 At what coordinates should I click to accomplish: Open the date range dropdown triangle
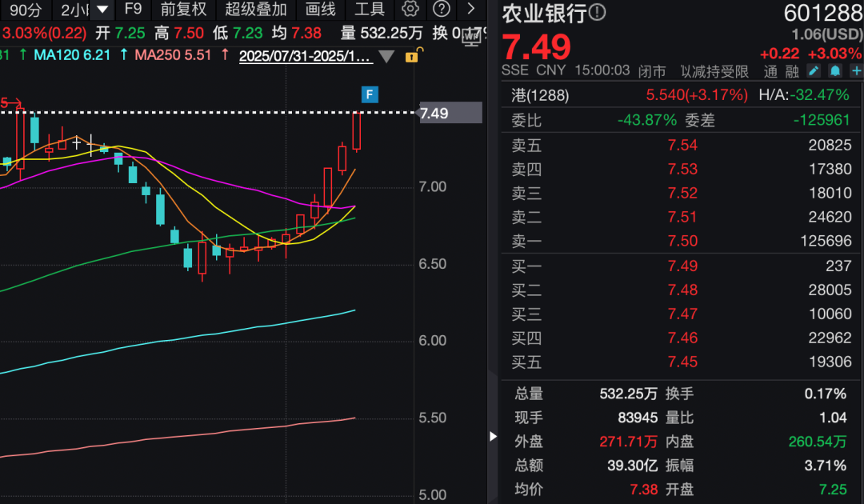pyautogui.click(x=387, y=56)
